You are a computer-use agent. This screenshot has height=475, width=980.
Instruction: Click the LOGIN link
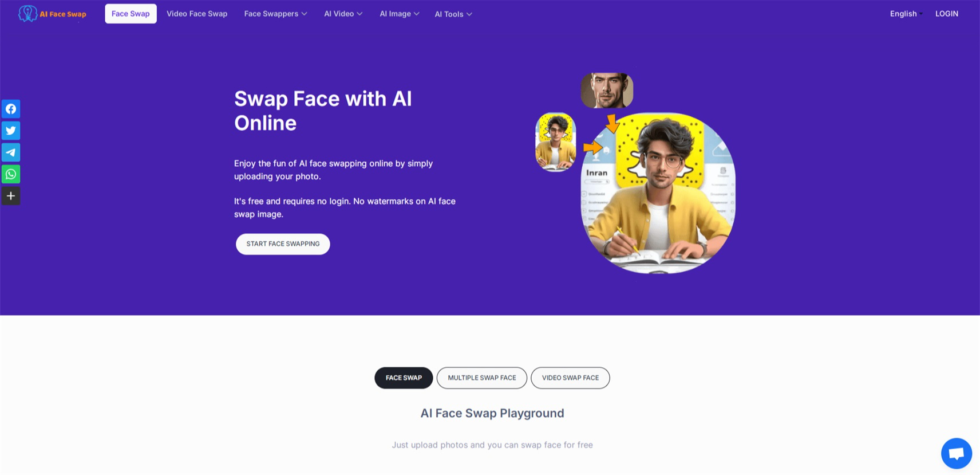946,14
